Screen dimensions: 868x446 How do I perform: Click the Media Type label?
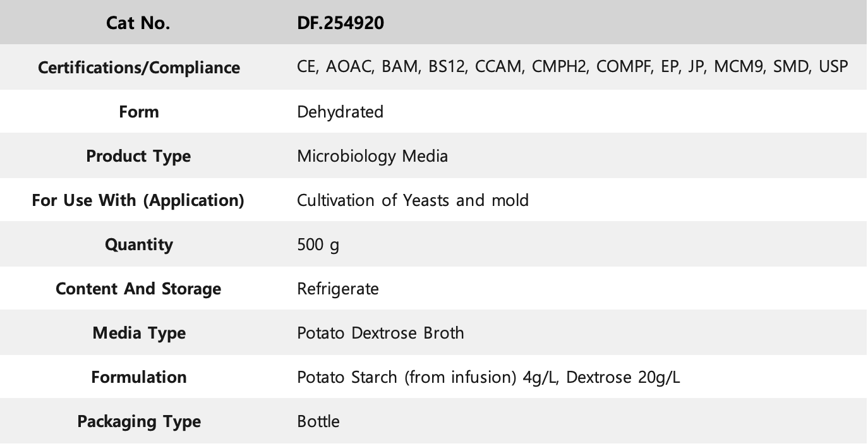pos(139,333)
